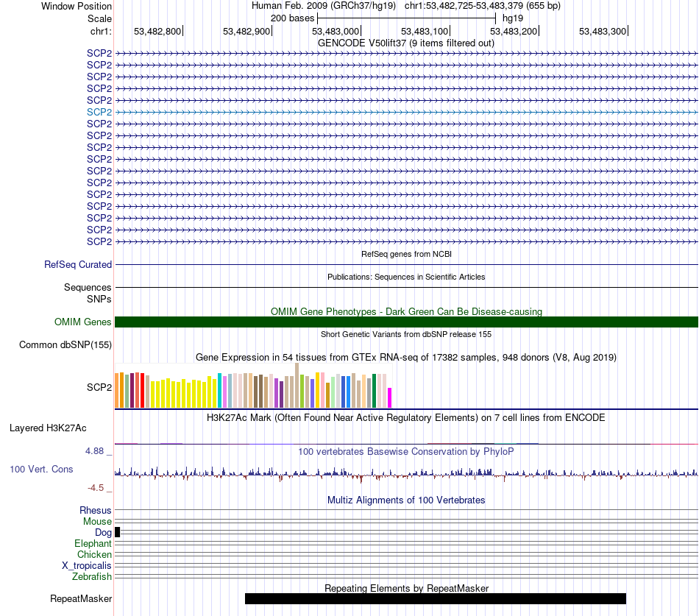This screenshot has width=699, height=616.
Task: Click the black alignment block in Dog row
Action: point(117,531)
